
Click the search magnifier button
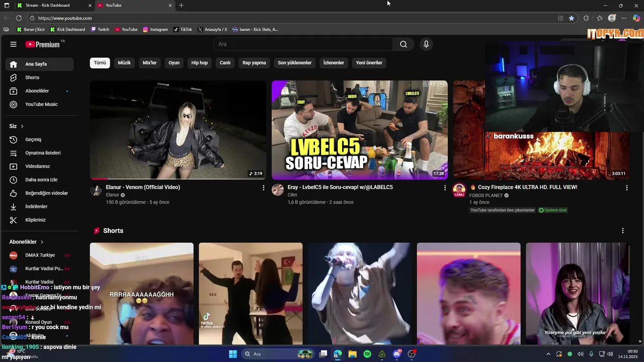404,44
